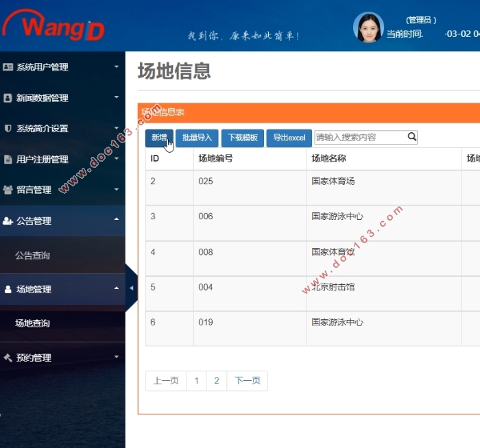
Task: Click the 导出excel button
Action: click(x=289, y=138)
